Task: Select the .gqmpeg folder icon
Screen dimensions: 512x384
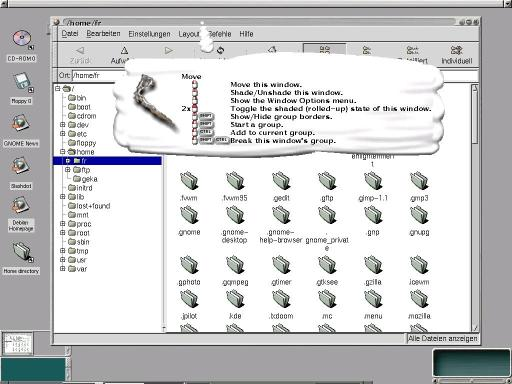Action: pos(235,265)
